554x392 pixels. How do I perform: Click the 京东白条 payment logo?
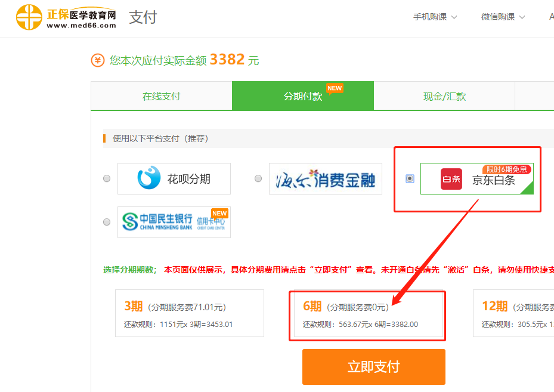(x=476, y=179)
